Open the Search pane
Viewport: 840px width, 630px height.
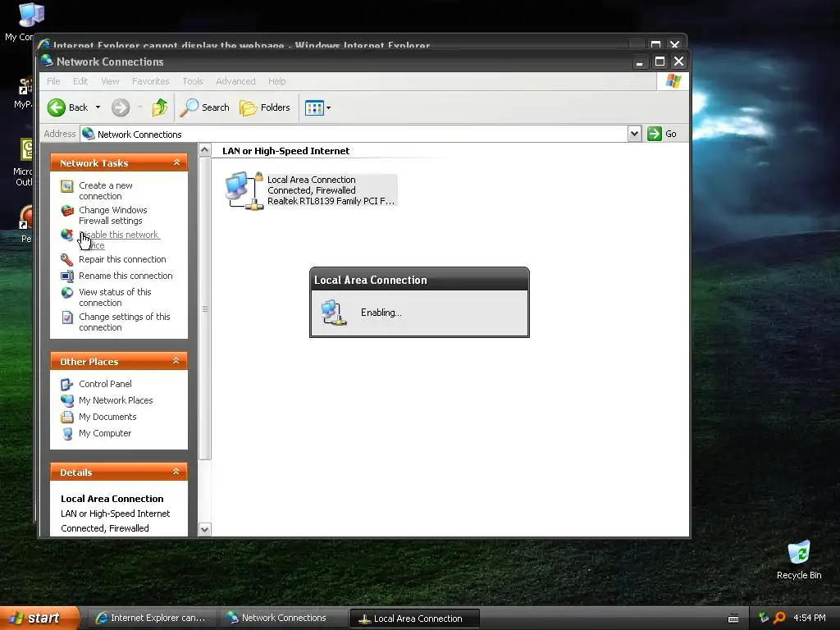[204, 107]
